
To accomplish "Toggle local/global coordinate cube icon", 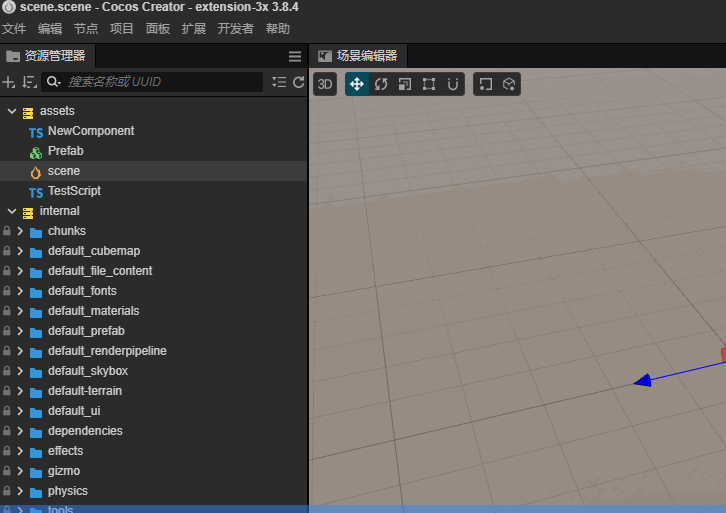I will [x=509, y=84].
